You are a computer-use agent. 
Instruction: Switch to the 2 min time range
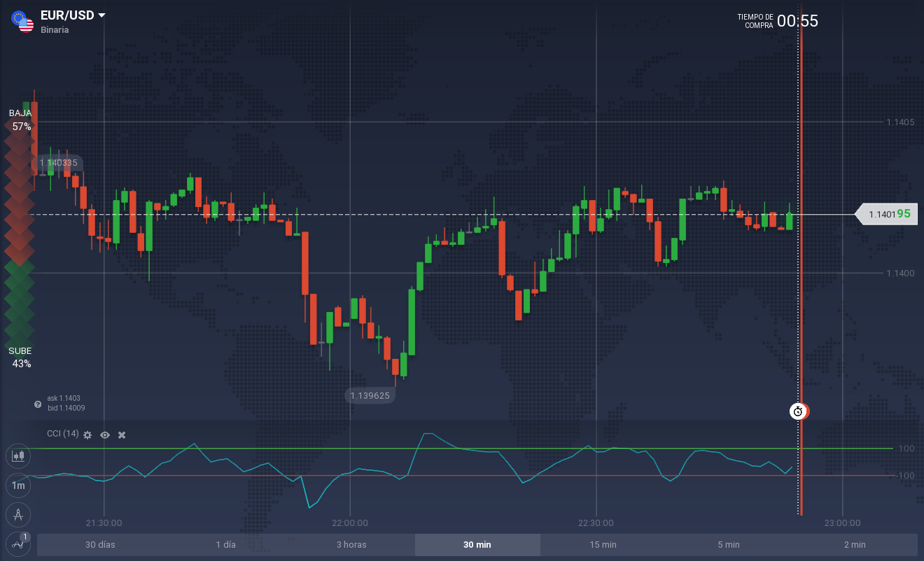point(855,545)
